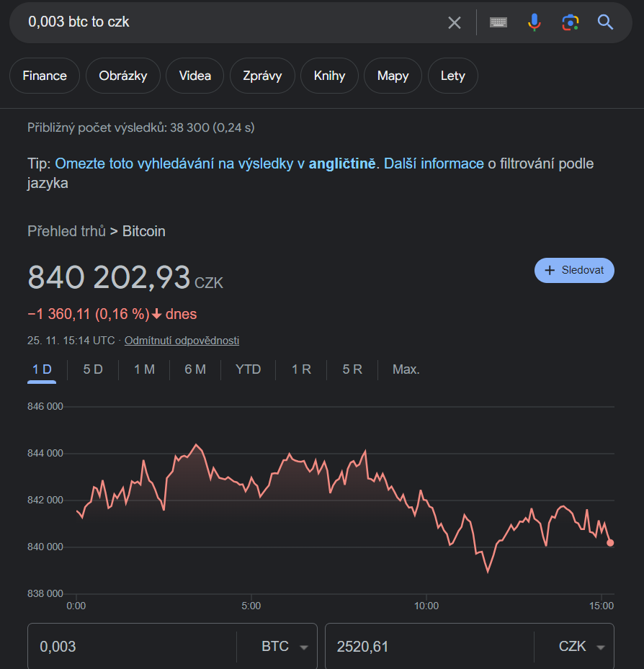Open the 'Další informace' link
This screenshot has width=644, height=669.
(434, 163)
